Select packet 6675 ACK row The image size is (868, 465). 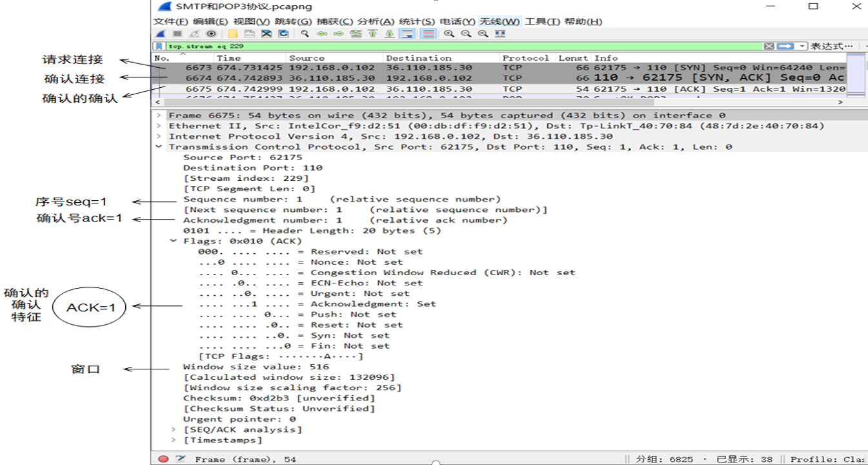(500, 89)
